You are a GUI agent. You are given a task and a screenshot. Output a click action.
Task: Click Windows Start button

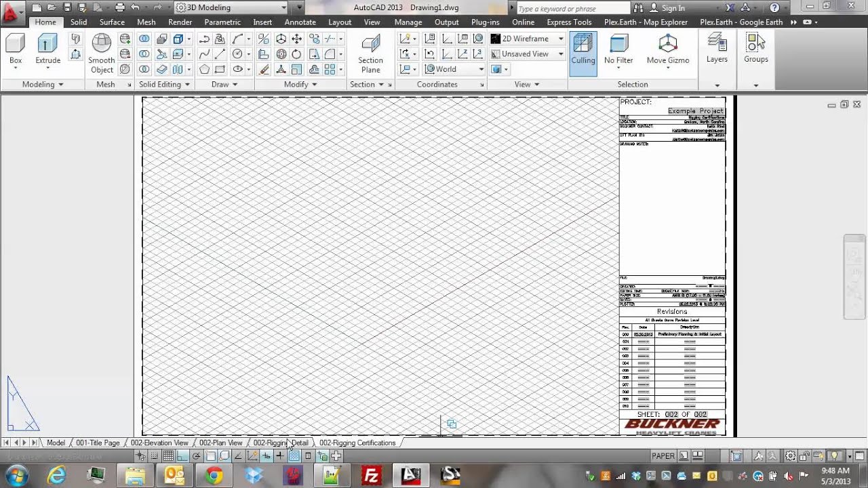pos(16,476)
